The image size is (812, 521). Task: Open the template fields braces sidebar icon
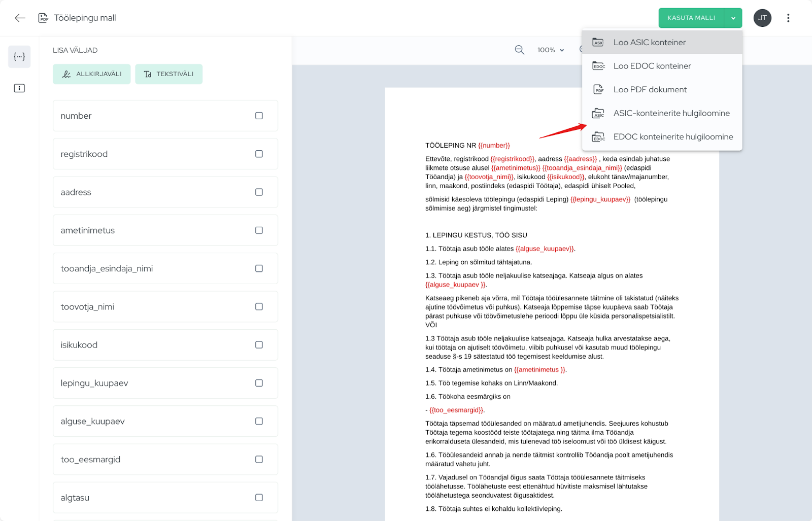coord(19,57)
